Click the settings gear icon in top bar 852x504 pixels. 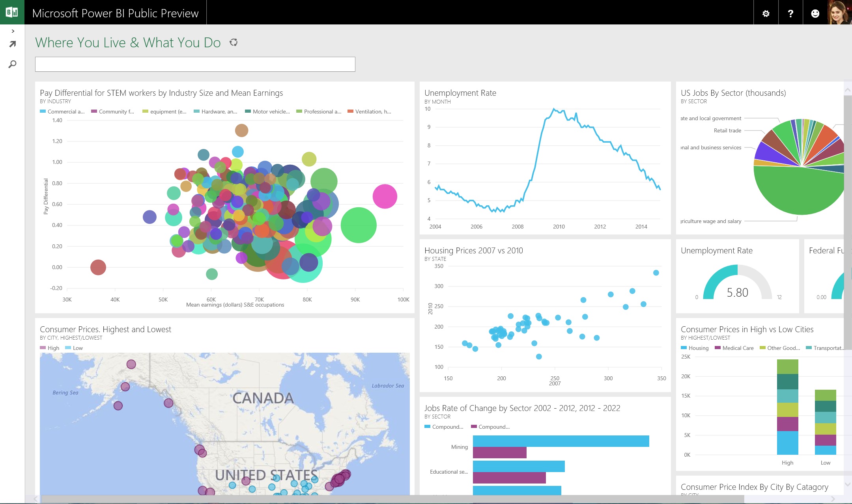(767, 12)
